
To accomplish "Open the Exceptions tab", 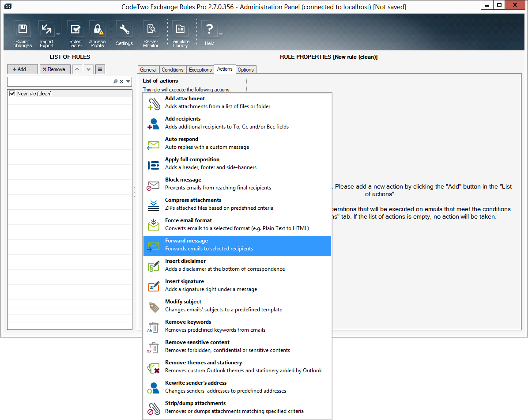I will tap(200, 70).
